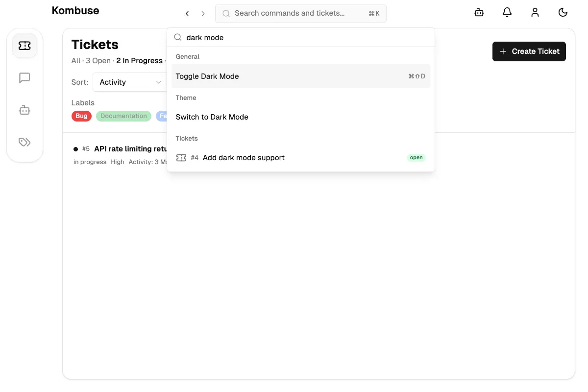Click the green 'open' status badge
588x392 pixels.
[x=416, y=157]
